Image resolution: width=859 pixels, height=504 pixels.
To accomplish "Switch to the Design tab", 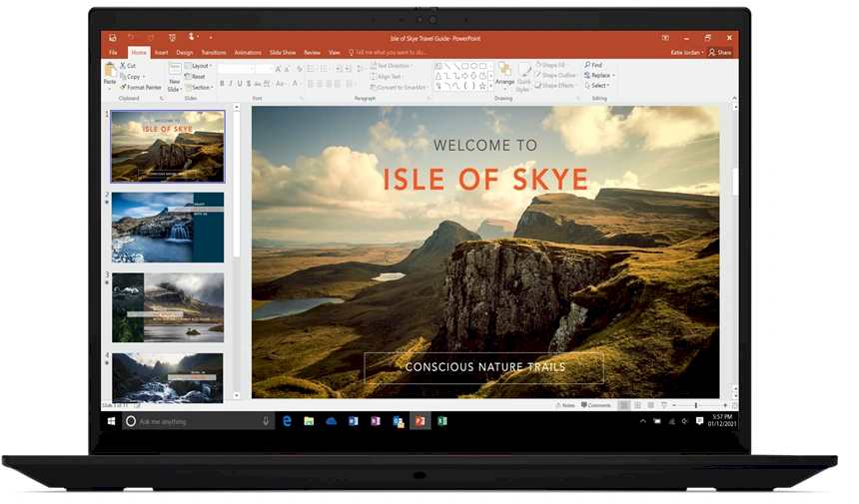I will (x=185, y=53).
